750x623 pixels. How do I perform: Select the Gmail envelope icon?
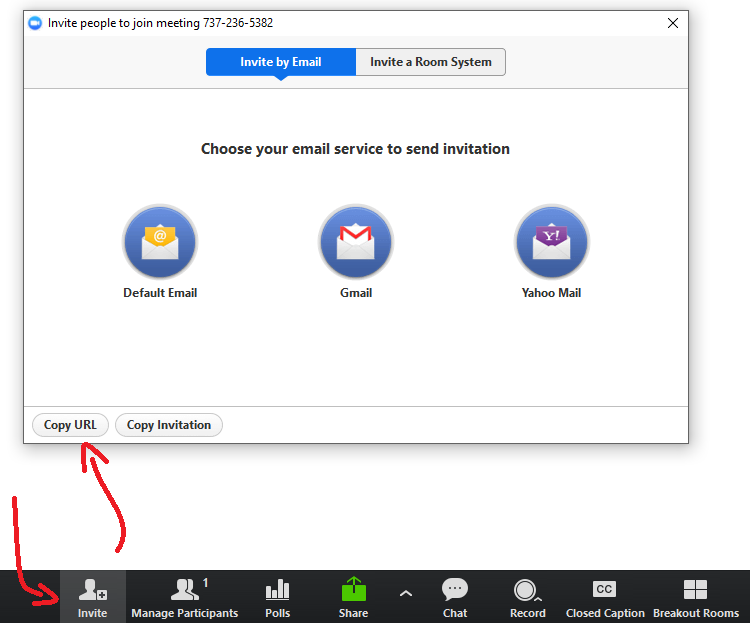click(x=356, y=242)
